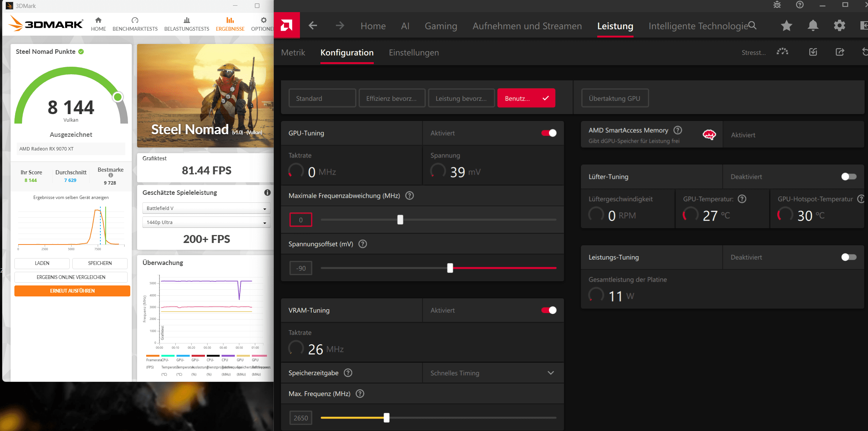Enable the Lüfter-Tuning toggle
The width and height of the screenshot is (868, 431).
click(x=849, y=177)
